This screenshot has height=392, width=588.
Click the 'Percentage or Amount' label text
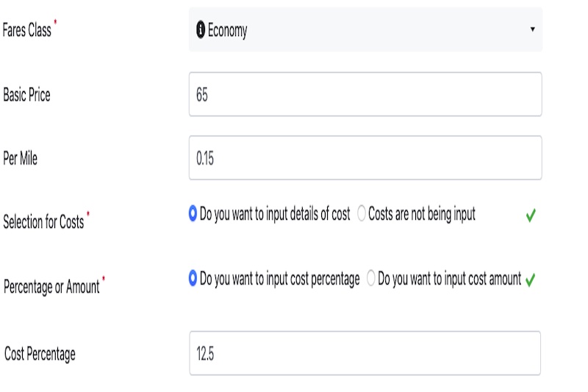(x=51, y=287)
